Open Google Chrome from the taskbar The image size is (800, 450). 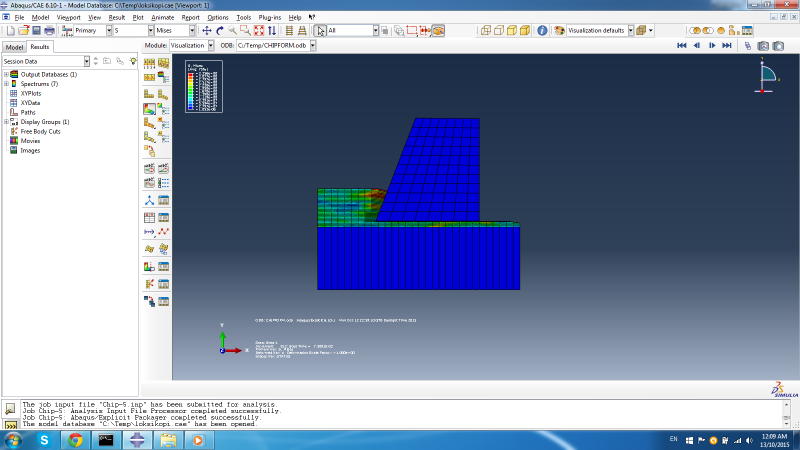click(x=76, y=440)
